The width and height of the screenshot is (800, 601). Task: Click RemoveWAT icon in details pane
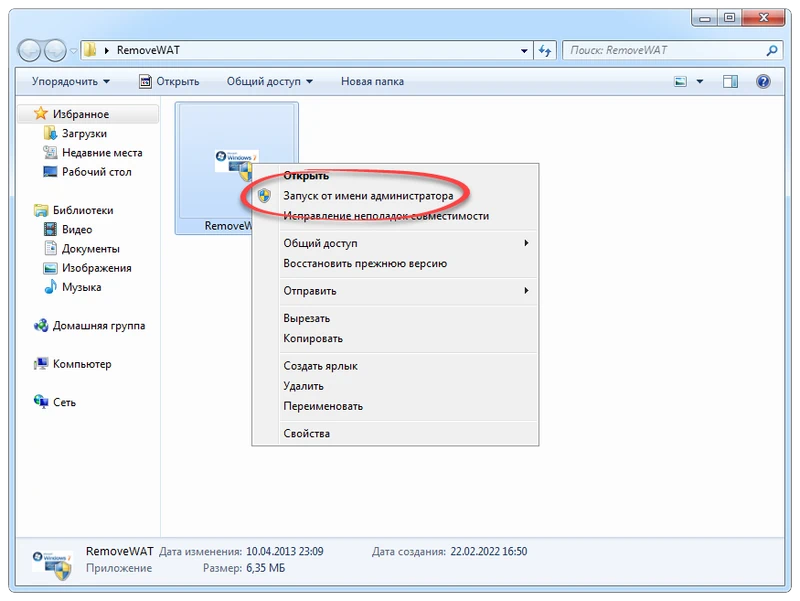[52, 565]
